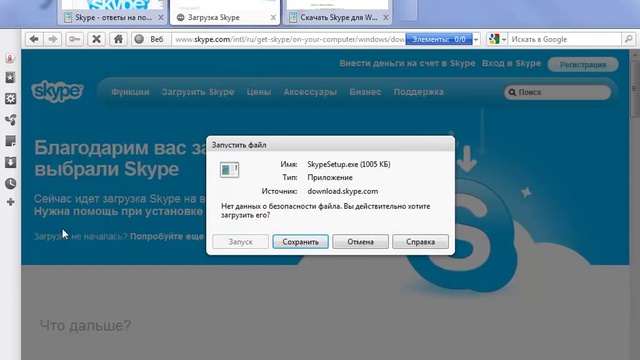Open the Unite panel in sidebar
Image resolution: width=640 pixels, height=360 pixels.
click(x=11, y=120)
